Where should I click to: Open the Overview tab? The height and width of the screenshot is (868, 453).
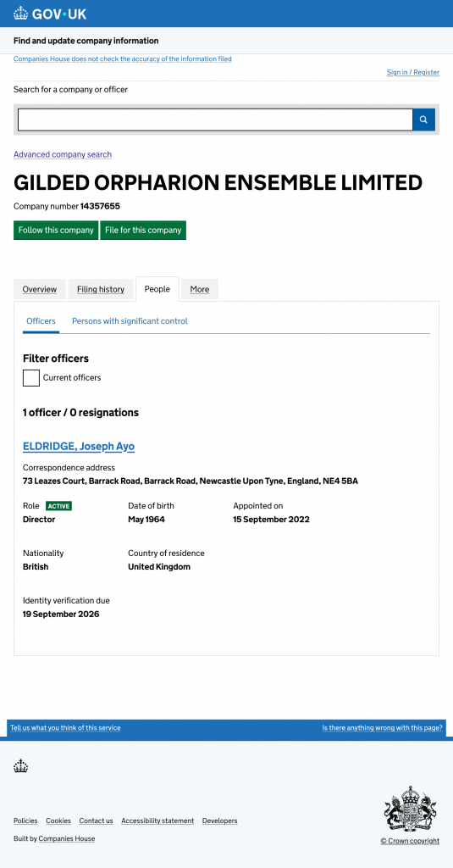click(39, 290)
